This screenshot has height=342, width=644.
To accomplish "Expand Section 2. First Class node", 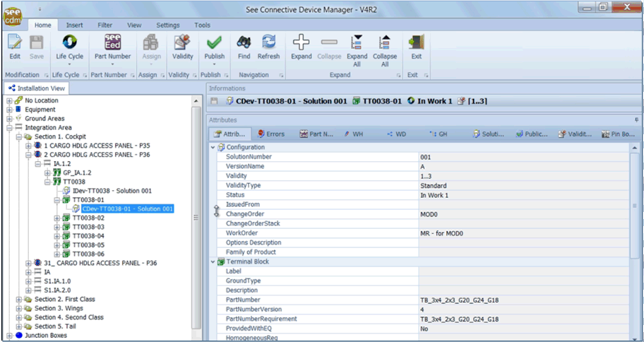I will point(19,300).
